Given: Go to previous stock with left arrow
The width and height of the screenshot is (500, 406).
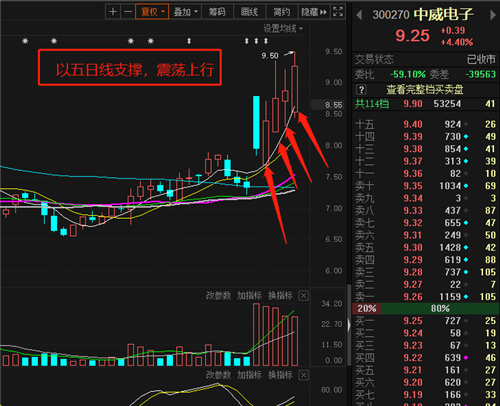Looking at the screenshot, I should pos(359,15).
